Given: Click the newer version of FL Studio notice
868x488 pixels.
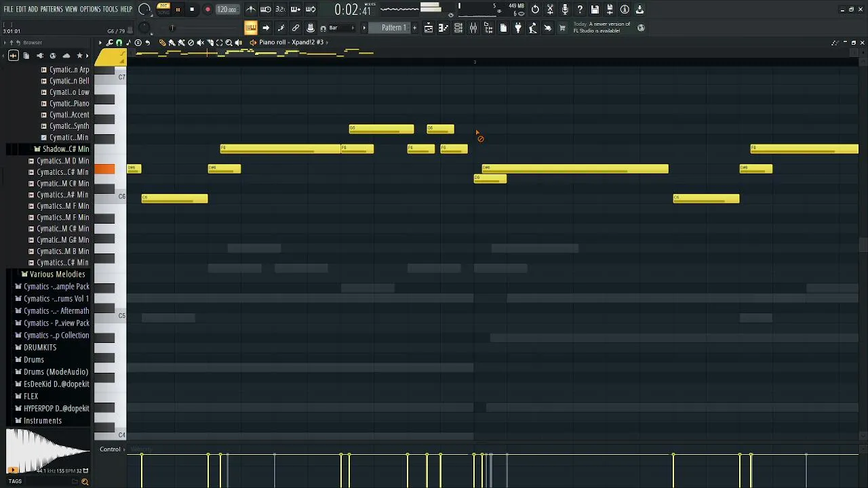Looking at the screenshot, I should pyautogui.click(x=602, y=27).
